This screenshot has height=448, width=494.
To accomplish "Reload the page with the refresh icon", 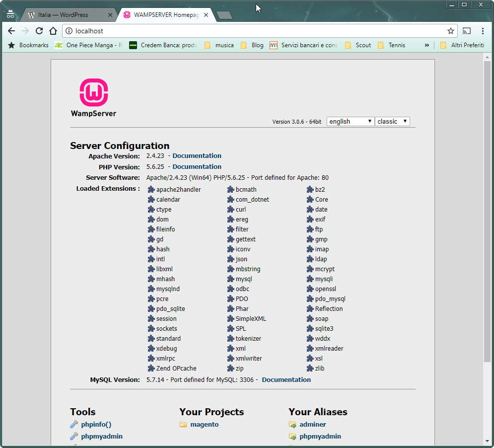I will 39,31.
